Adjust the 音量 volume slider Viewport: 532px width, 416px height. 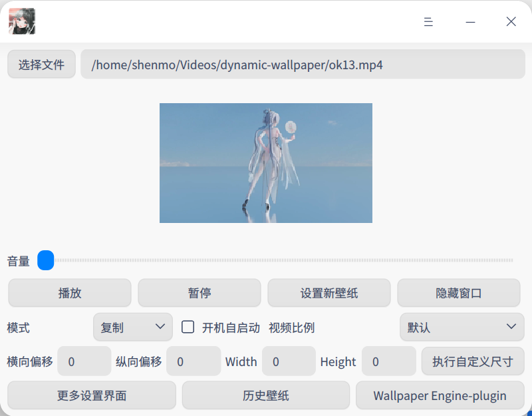pyautogui.click(x=45, y=260)
